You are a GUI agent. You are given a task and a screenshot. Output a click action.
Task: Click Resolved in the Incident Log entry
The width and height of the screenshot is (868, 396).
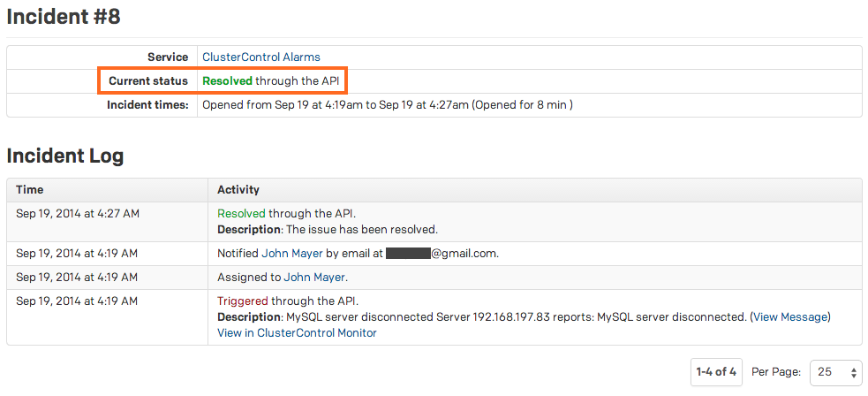pyautogui.click(x=241, y=214)
